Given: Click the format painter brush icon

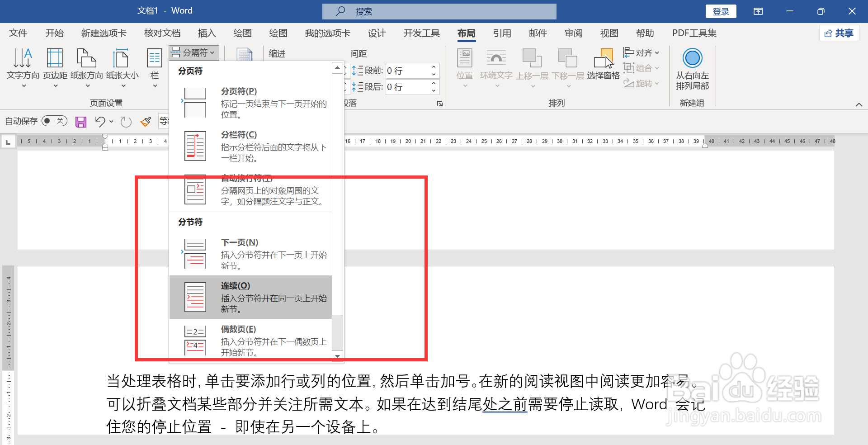Looking at the screenshot, I should click(146, 121).
